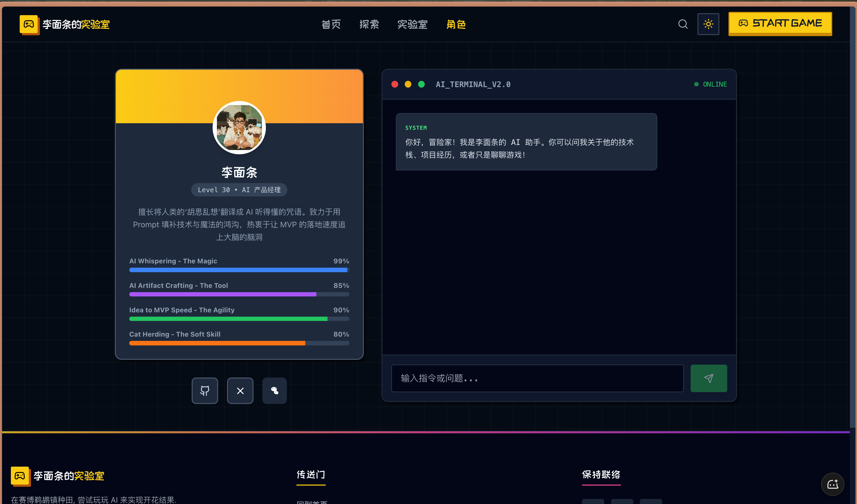This screenshot has height=504, width=857.
Task: Open the floating AI chat bubble icon
Action: point(833,484)
